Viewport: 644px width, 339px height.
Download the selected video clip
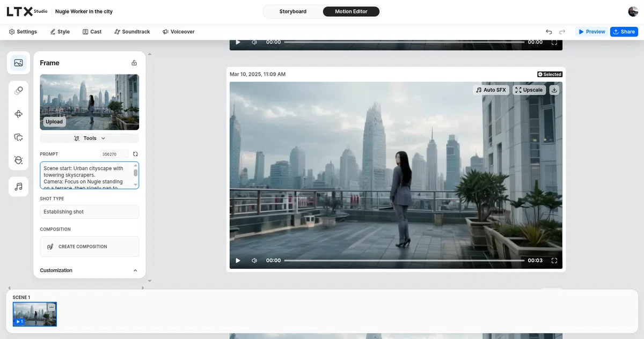pyautogui.click(x=554, y=90)
